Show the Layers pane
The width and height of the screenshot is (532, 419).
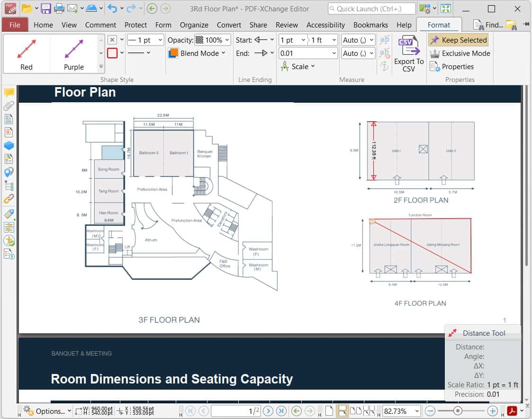click(x=9, y=145)
